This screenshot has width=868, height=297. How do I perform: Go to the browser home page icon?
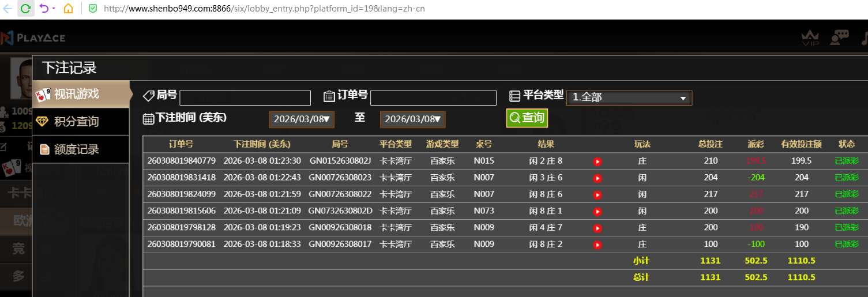pyautogui.click(x=68, y=9)
